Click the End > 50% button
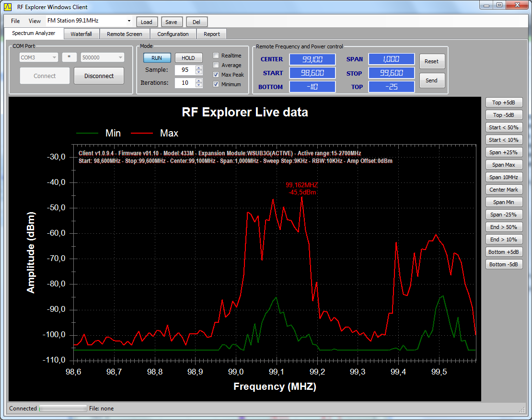This screenshot has height=420, width=532. 504,227
